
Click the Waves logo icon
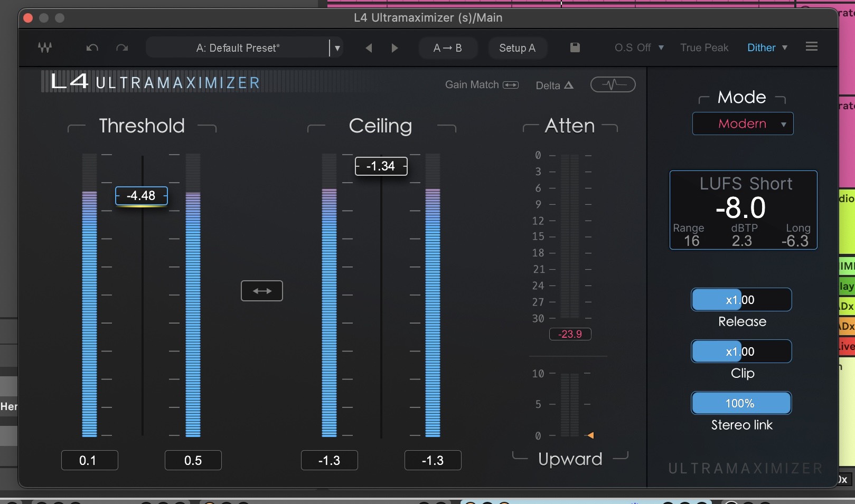click(x=45, y=47)
